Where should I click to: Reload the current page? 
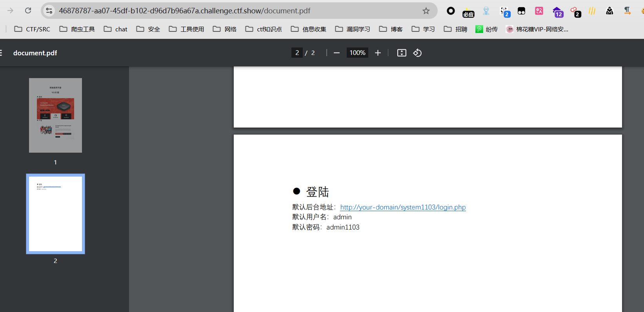28,11
